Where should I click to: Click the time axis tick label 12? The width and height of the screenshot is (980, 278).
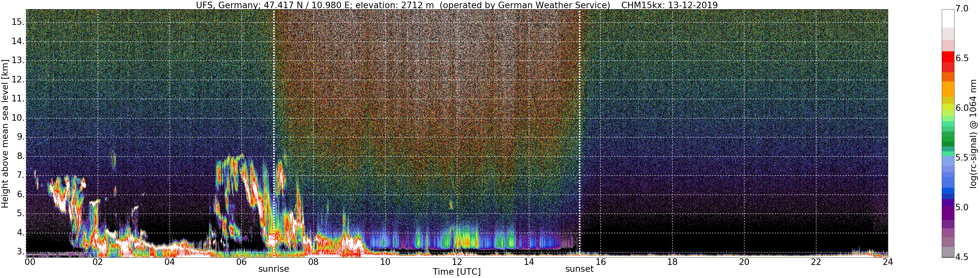pos(457,262)
